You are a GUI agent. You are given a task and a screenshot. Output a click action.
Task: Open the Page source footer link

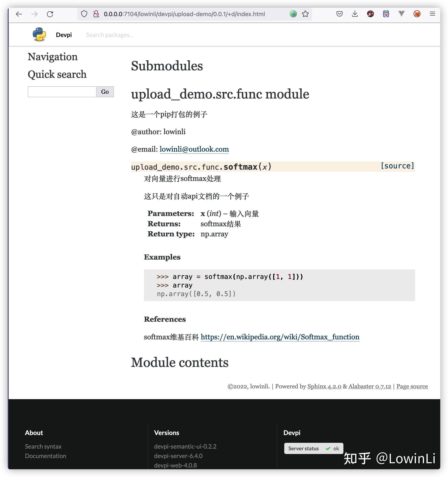pyautogui.click(x=412, y=386)
